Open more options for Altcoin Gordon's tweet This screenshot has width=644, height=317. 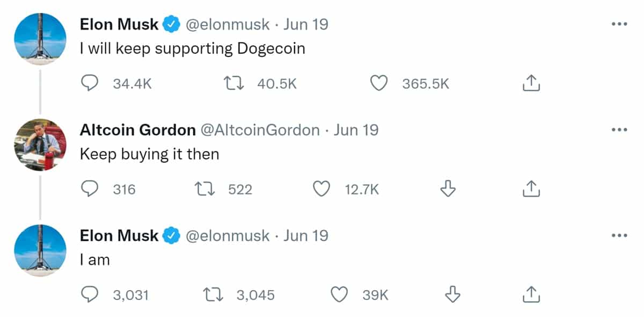pyautogui.click(x=619, y=130)
